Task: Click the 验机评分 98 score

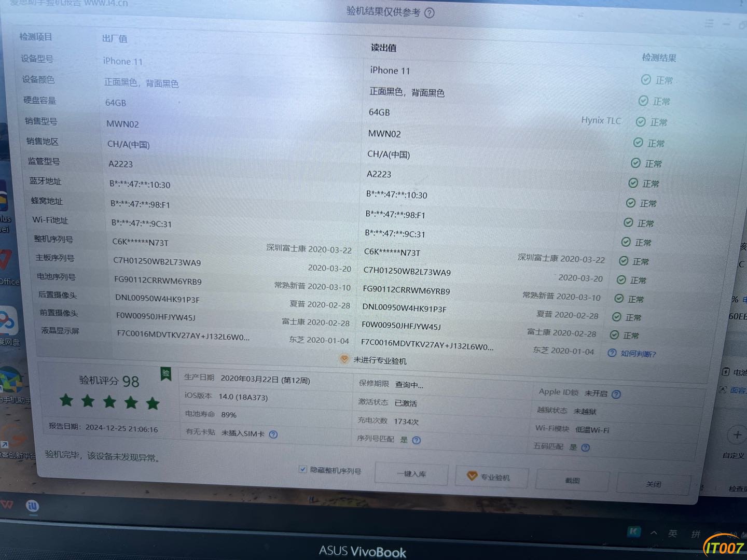Action: click(109, 381)
